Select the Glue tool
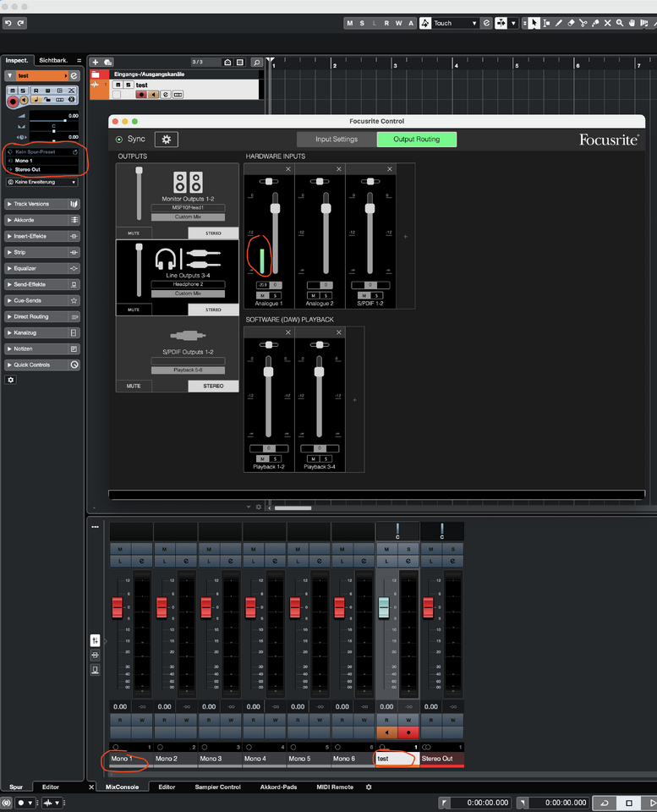 click(595, 23)
